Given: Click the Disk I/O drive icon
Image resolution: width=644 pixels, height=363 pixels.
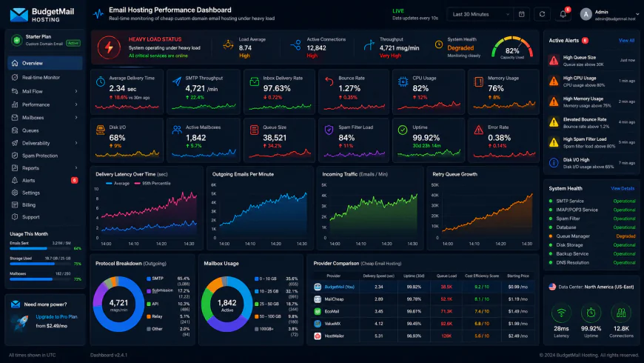Looking at the screenshot, I should (x=101, y=130).
